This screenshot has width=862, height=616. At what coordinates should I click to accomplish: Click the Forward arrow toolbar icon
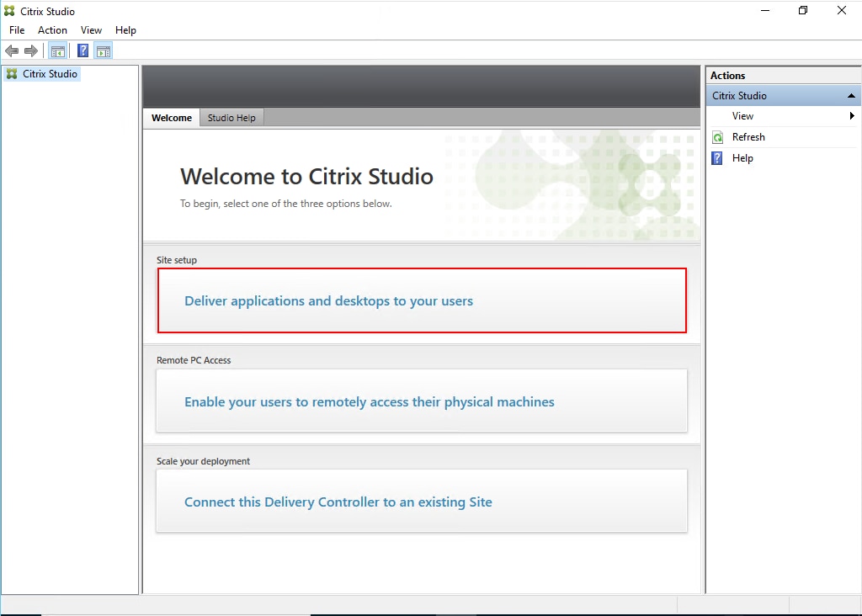pos(31,51)
